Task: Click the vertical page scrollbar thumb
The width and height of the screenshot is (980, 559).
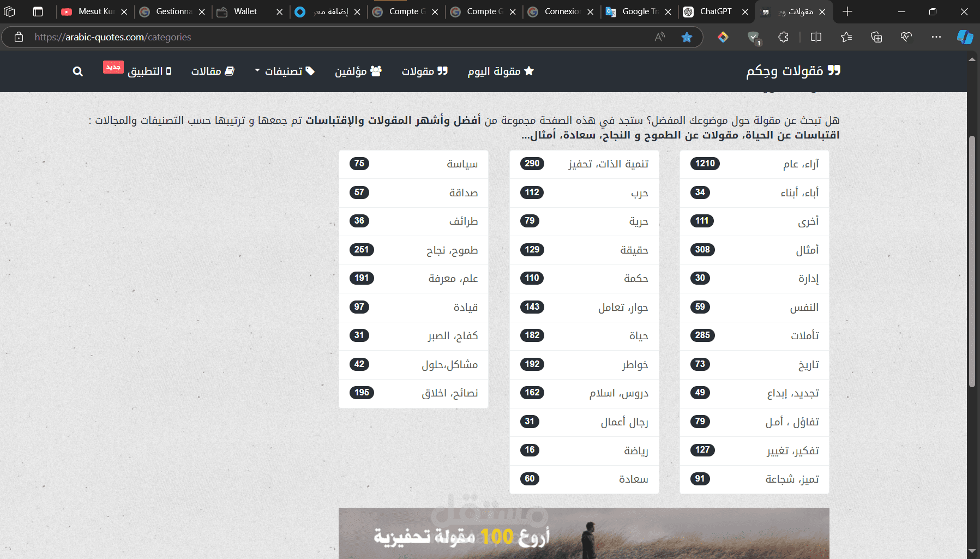Action: [x=972, y=262]
